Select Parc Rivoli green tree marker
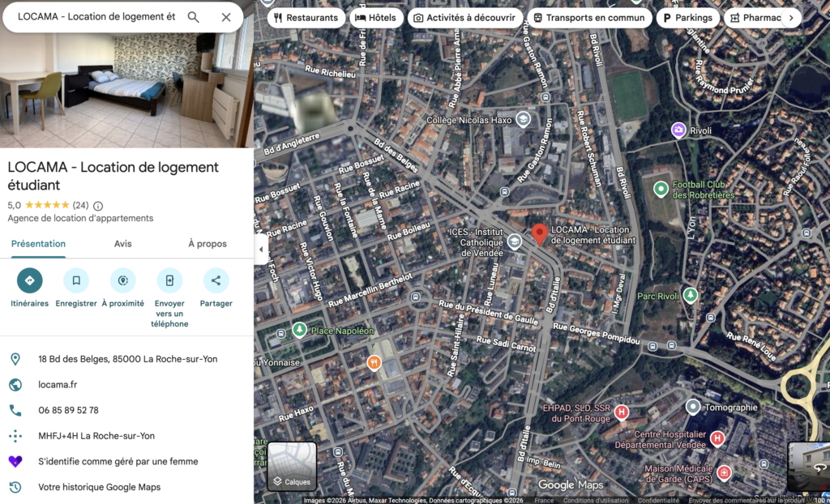Viewport: 830px width, 504px height. click(x=690, y=296)
